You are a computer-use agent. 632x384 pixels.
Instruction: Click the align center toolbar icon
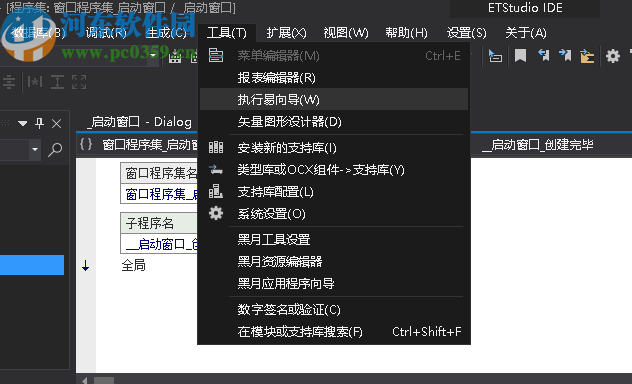coord(9,82)
